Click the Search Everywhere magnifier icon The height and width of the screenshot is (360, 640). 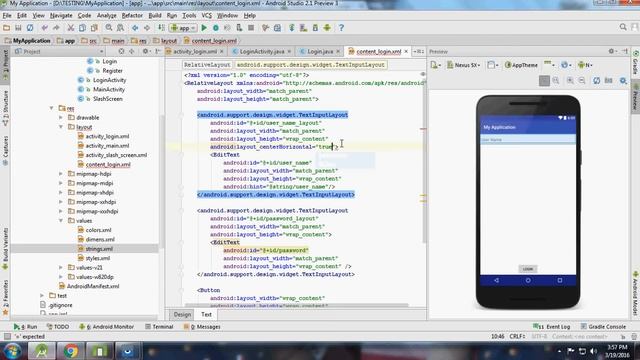point(623,27)
